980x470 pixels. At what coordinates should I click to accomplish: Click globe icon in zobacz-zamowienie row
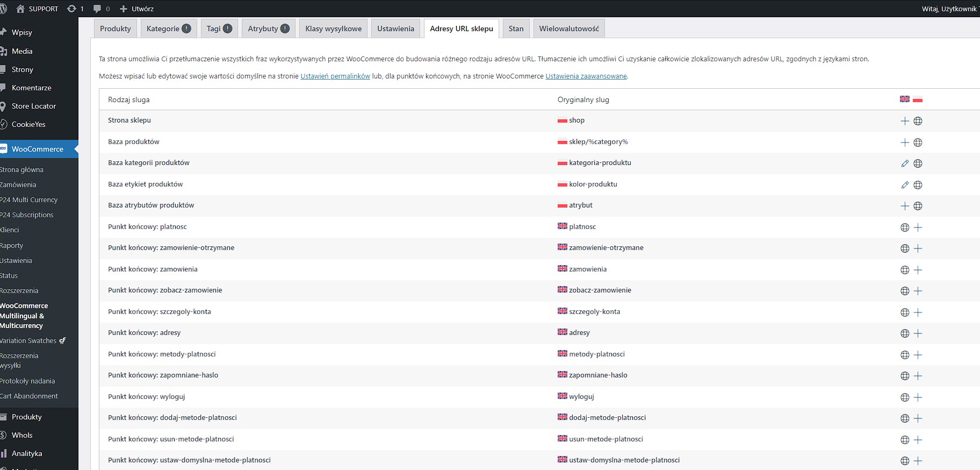(x=905, y=291)
